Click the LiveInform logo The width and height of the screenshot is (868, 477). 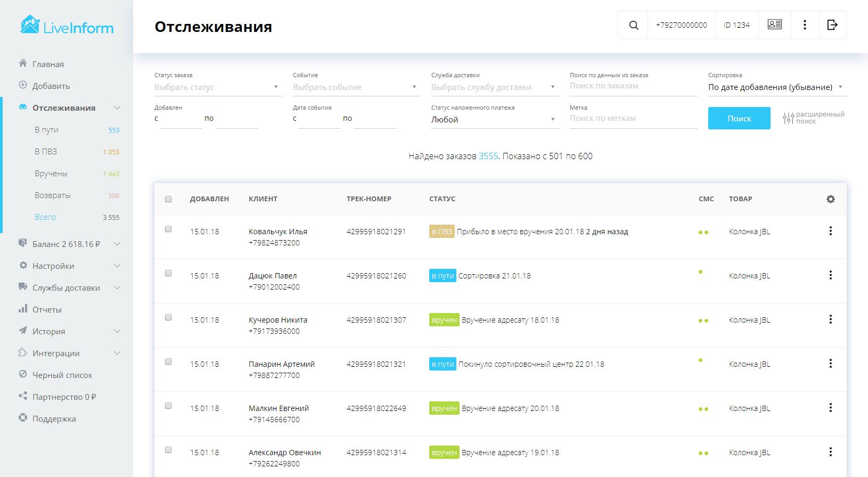(x=67, y=25)
